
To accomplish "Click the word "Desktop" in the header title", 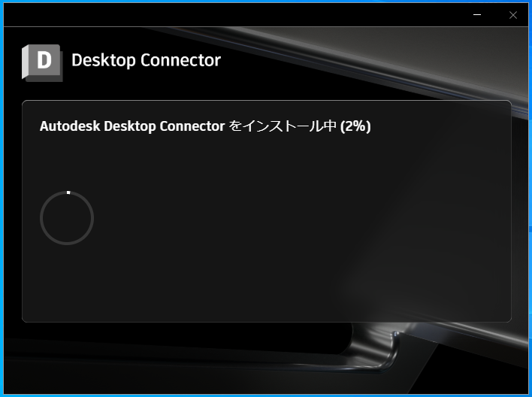I will pos(104,60).
